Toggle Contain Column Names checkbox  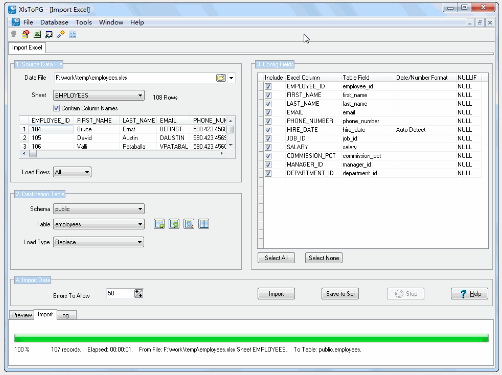click(x=56, y=108)
